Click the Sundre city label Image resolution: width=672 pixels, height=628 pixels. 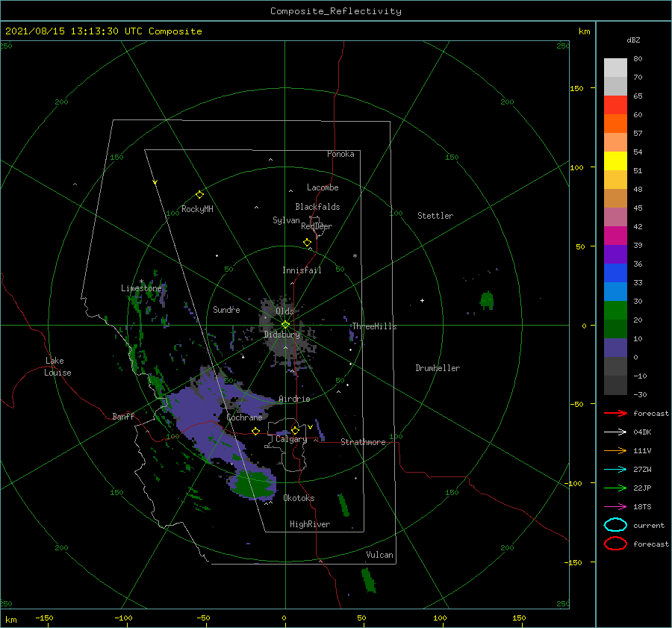click(x=226, y=309)
